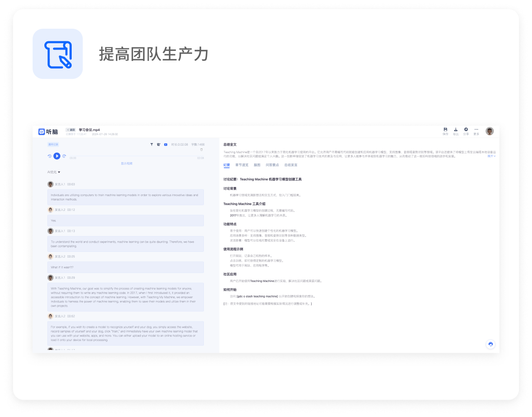Open the 总结发言 tab
The image size is (532, 417).
tap(291, 165)
